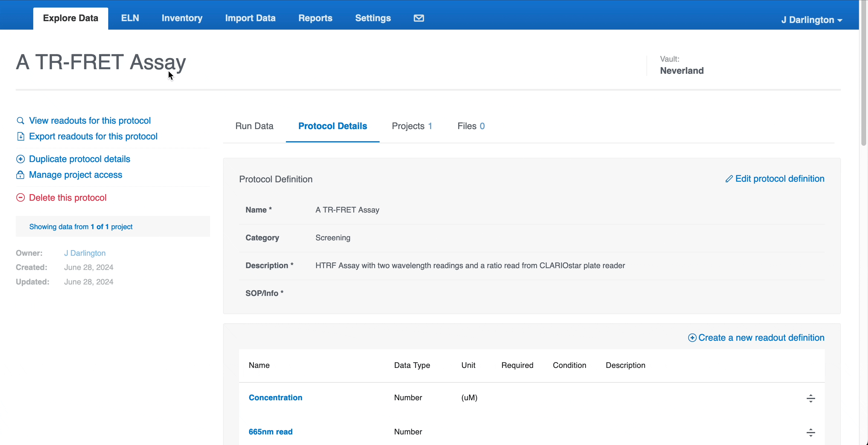Open the 665nm read readout definition
Screen dimensions: 868x445
270,432
